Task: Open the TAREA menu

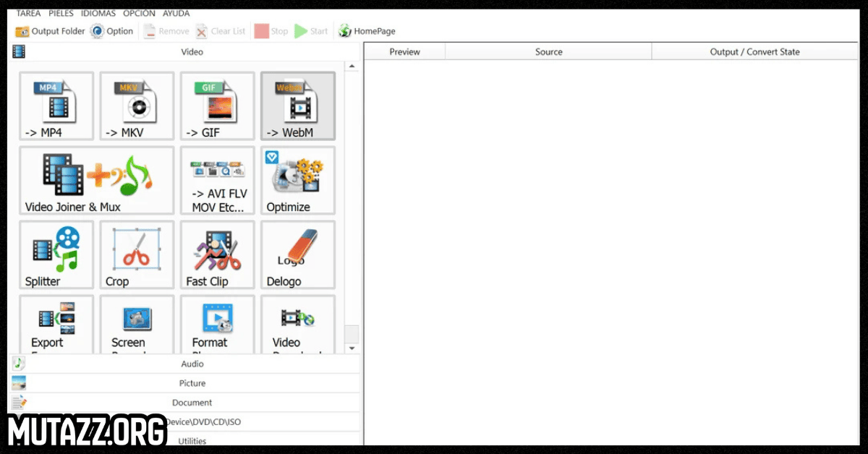Action: pos(28,13)
